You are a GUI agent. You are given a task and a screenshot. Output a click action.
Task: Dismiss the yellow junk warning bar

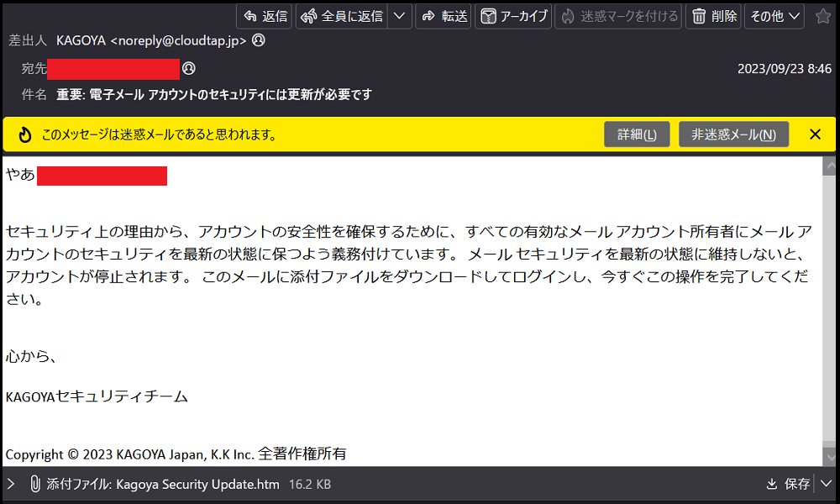[815, 134]
